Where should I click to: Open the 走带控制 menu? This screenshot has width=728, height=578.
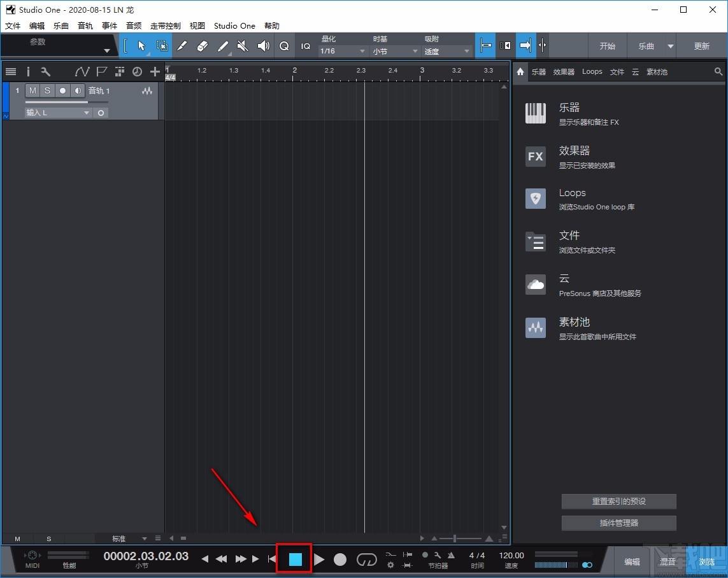(166, 25)
